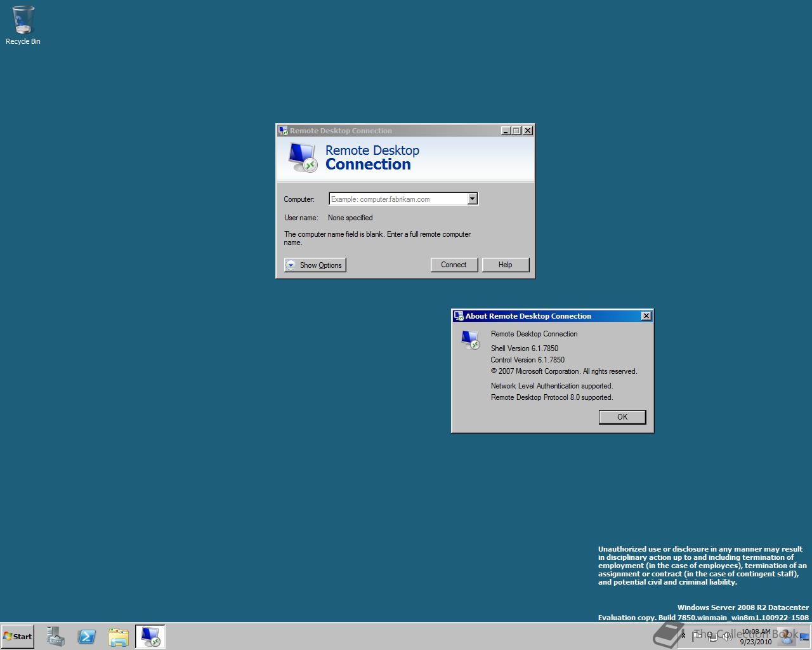
Task: Click the 'None specified' user name text
Action: 350,218
